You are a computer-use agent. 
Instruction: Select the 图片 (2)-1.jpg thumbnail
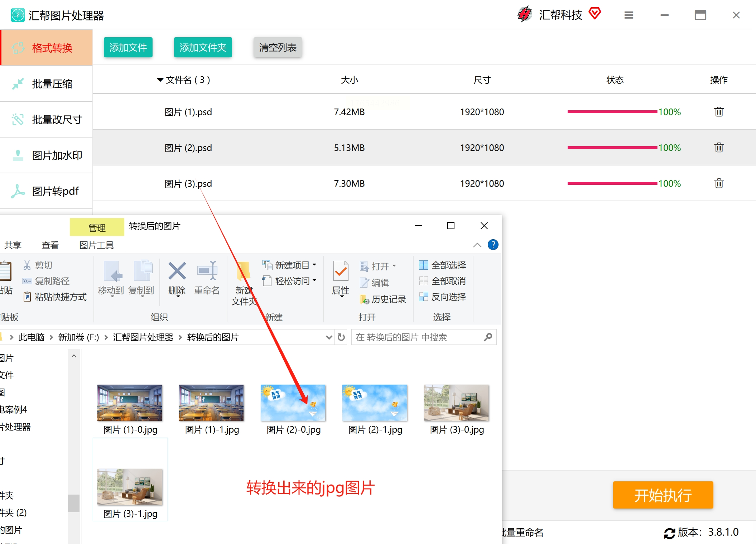pyautogui.click(x=375, y=403)
